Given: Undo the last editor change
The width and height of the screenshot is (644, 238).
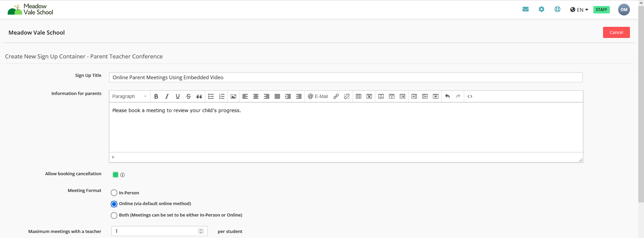Looking at the screenshot, I should tap(447, 96).
